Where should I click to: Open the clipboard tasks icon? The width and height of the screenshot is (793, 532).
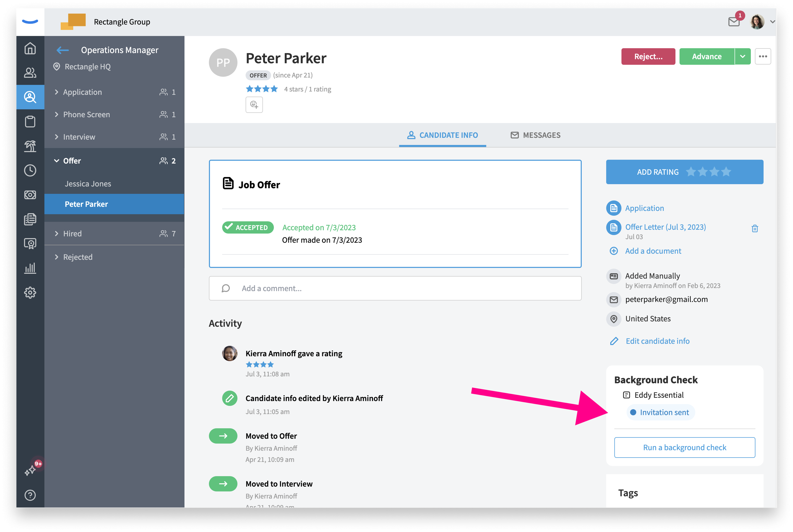pyautogui.click(x=30, y=121)
